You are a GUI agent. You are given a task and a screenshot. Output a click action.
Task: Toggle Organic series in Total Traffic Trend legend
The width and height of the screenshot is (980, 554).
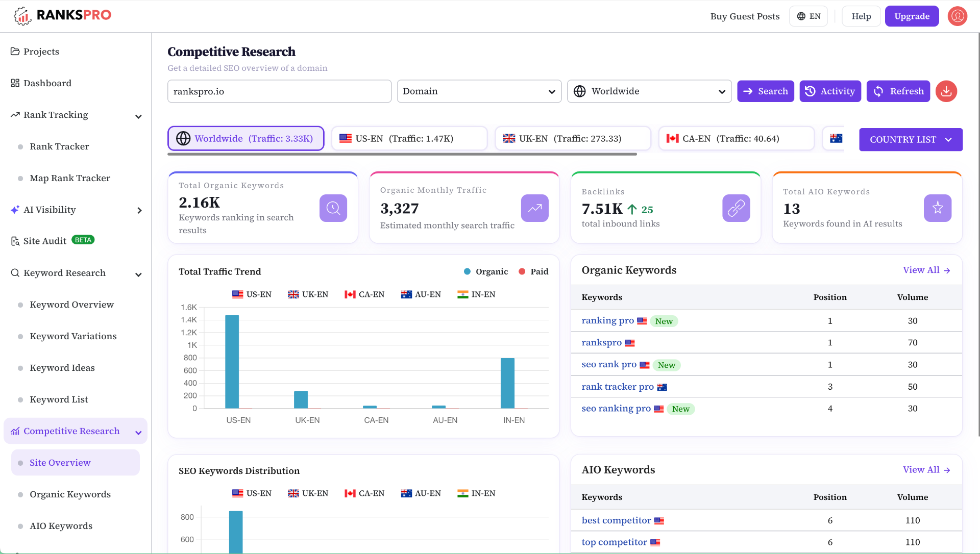click(486, 271)
